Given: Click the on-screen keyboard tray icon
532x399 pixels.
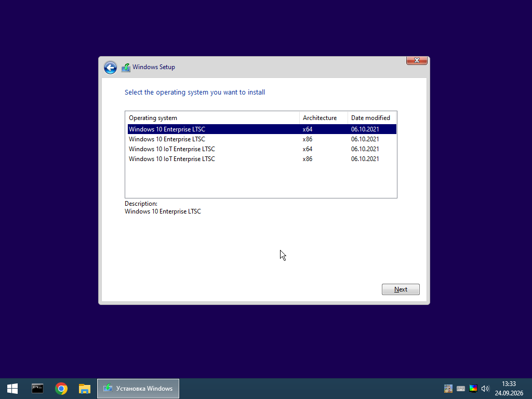Looking at the screenshot, I should [461, 389].
